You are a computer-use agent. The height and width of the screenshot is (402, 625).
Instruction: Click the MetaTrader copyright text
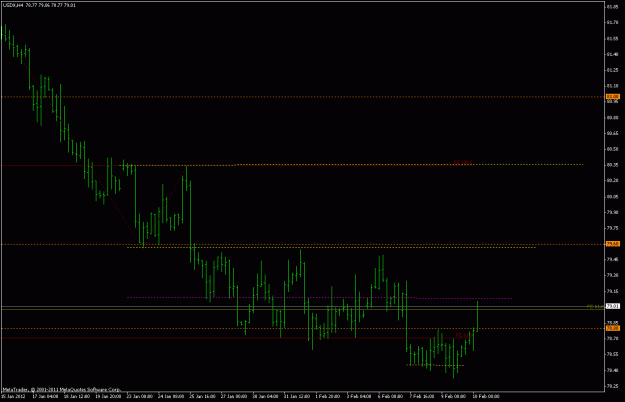[61, 389]
